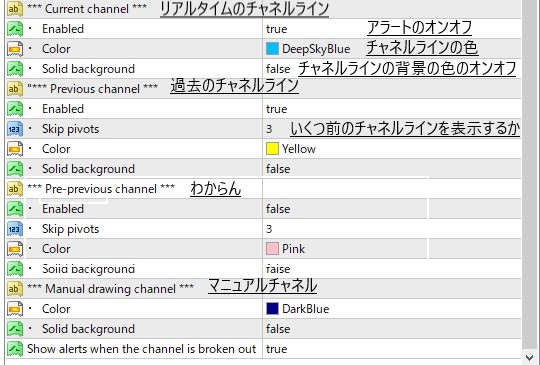540x365 pixels.
Task: Click the 'ab' string icon beside Previous channel header
Action: tap(15, 88)
